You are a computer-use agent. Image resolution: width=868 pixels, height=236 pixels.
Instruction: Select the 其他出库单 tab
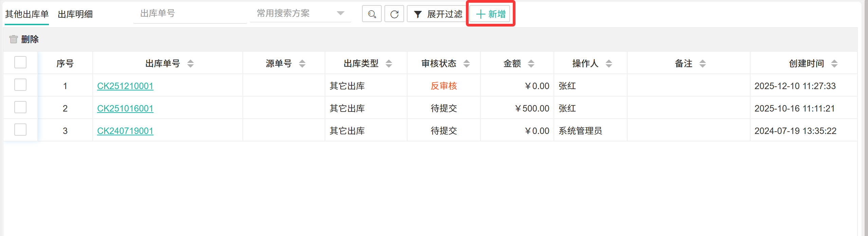click(x=27, y=14)
